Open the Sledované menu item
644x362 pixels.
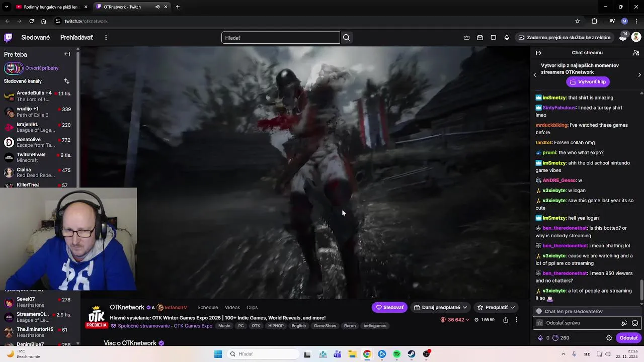coord(35,38)
